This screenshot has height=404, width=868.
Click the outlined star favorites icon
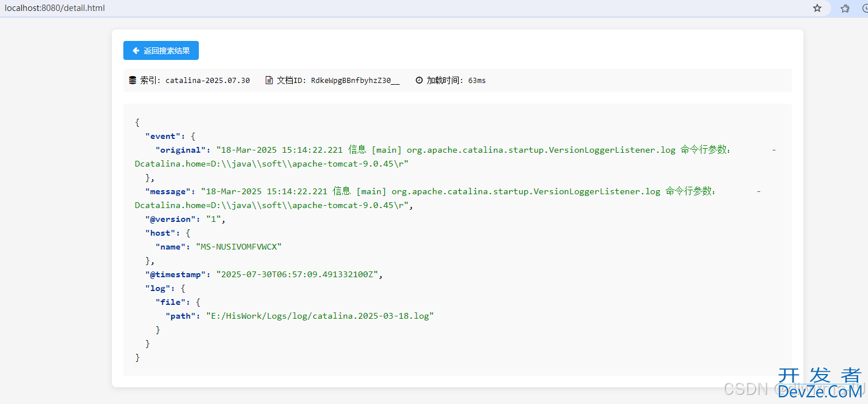coord(845,8)
